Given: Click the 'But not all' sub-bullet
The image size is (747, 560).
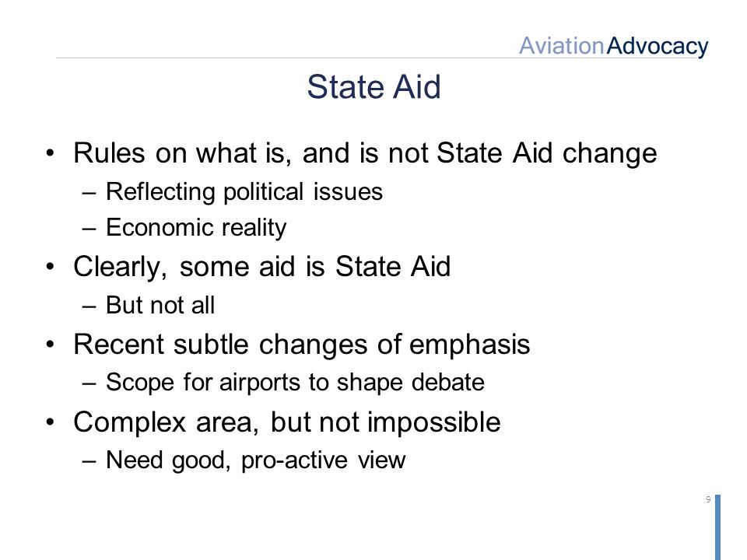Looking at the screenshot, I should [160, 305].
